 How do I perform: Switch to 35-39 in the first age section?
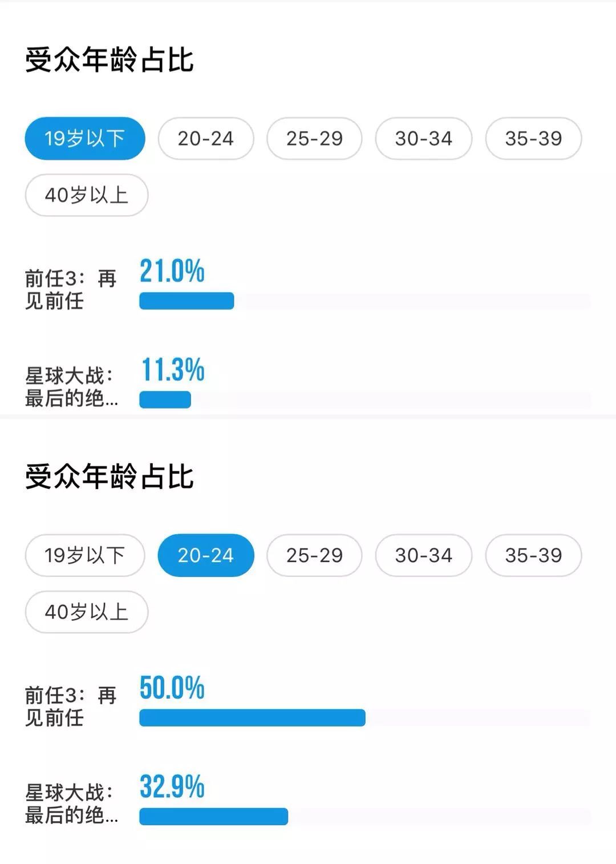[533, 138]
